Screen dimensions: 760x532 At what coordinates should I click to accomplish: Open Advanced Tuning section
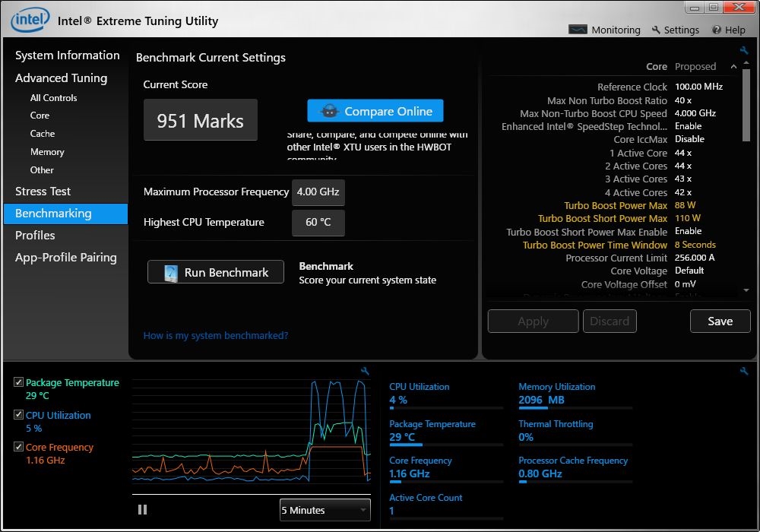61,78
